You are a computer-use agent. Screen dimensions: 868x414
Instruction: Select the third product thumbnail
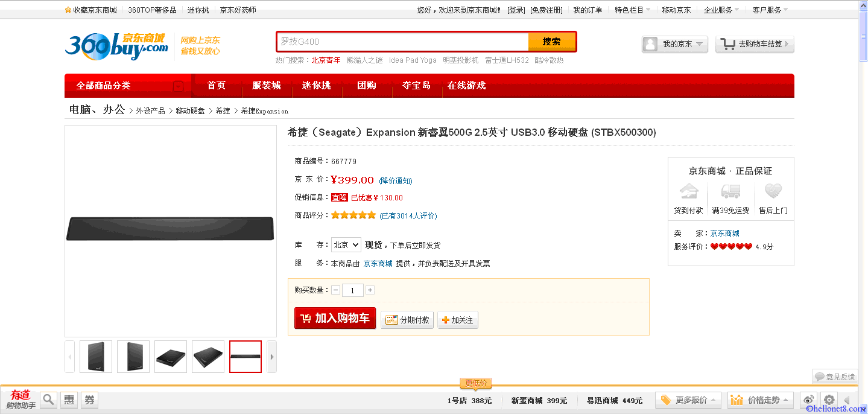point(171,357)
